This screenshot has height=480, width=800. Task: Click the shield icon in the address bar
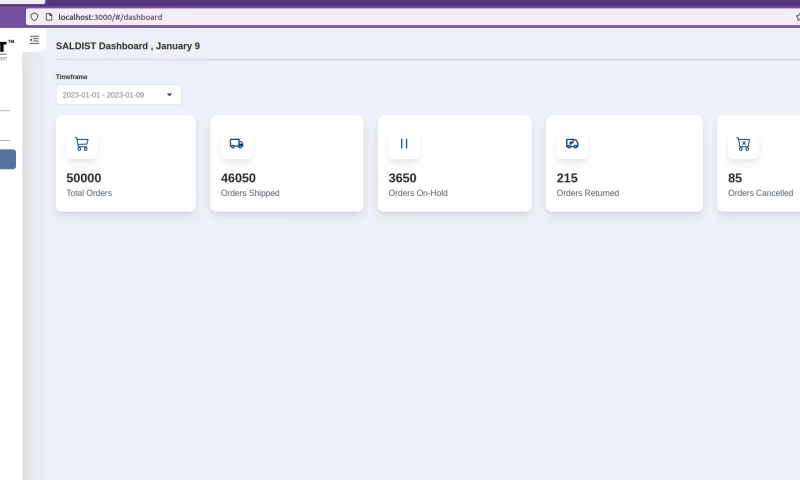34,17
